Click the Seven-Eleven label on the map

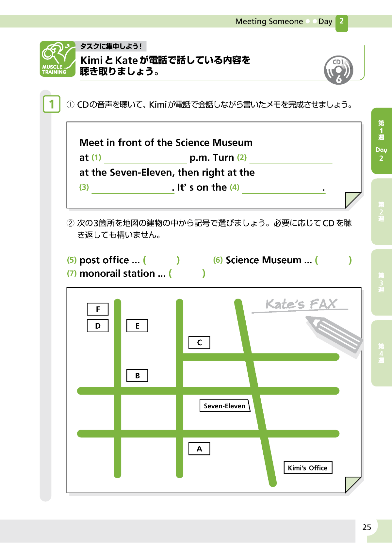coord(225,406)
